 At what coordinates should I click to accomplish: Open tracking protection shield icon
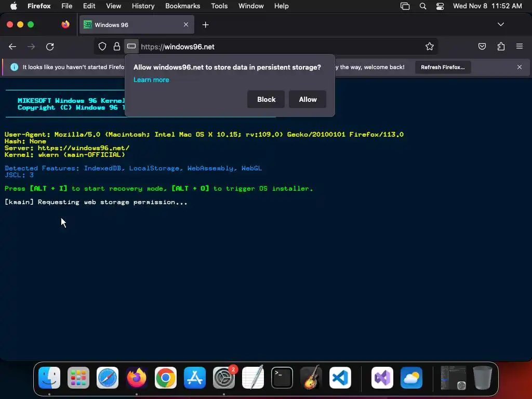(x=102, y=47)
